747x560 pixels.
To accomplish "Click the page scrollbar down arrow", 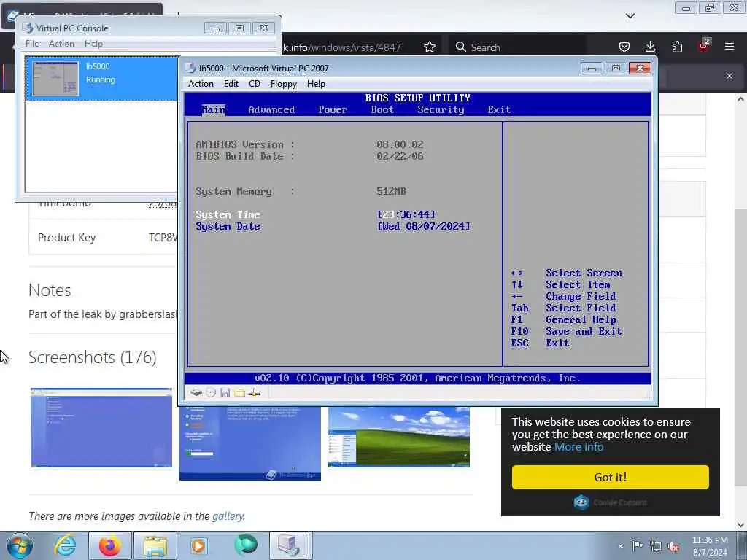I will click(740, 525).
